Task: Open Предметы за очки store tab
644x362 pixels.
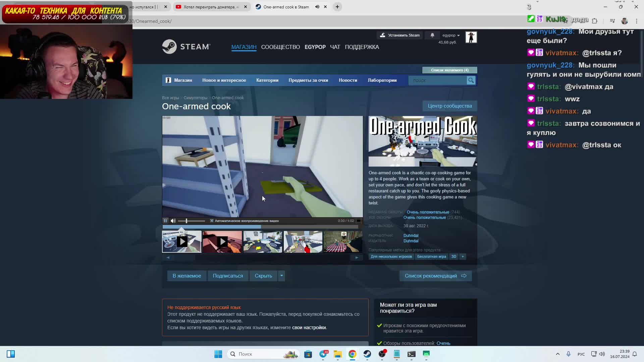Action: (x=308, y=80)
